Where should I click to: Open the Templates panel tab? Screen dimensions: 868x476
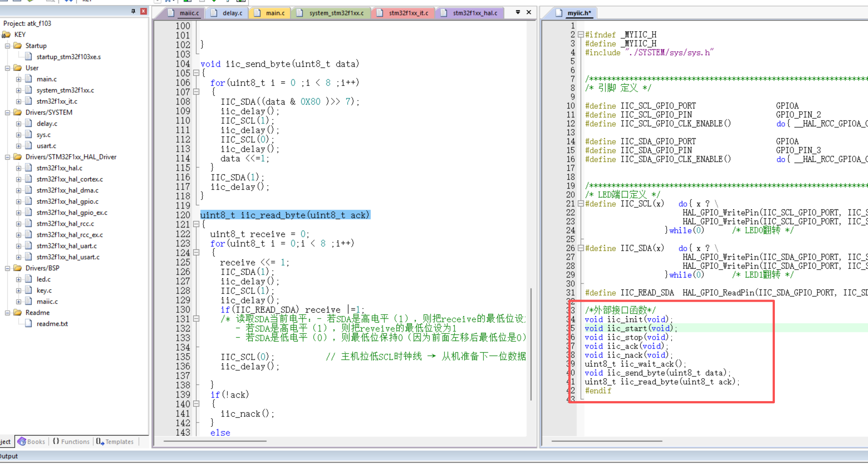tap(115, 442)
